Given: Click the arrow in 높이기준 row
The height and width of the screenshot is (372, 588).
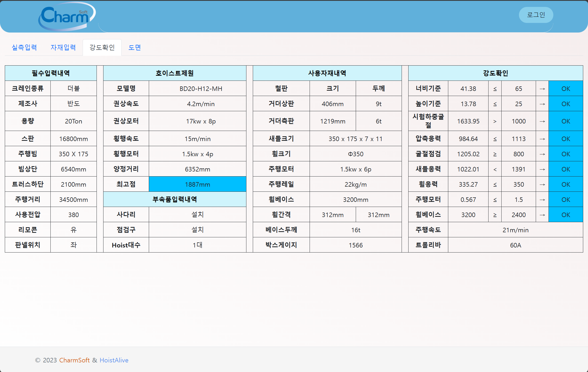Looking at the screenshot, I should coord(542,104).
